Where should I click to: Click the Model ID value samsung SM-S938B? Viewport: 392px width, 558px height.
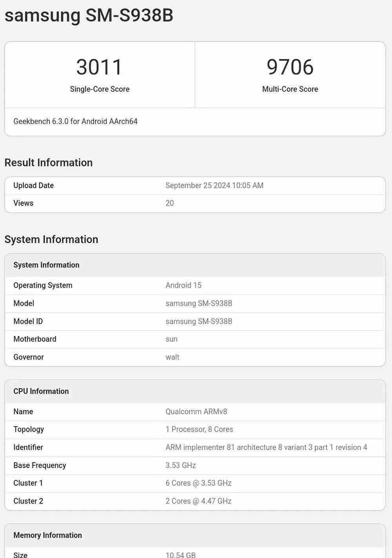[x=199, y=321]
